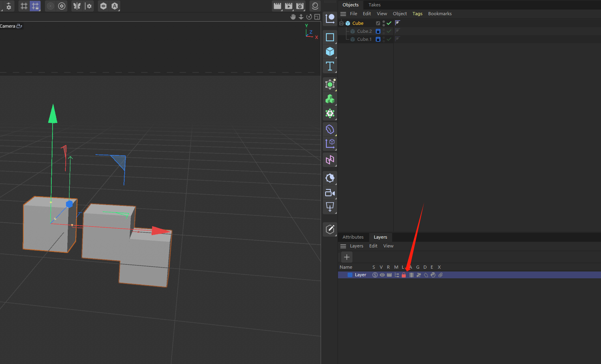Viewport: 601px width, 364px height.
Task: Click the Cube layer square indicator
Action: click(378, 23)
